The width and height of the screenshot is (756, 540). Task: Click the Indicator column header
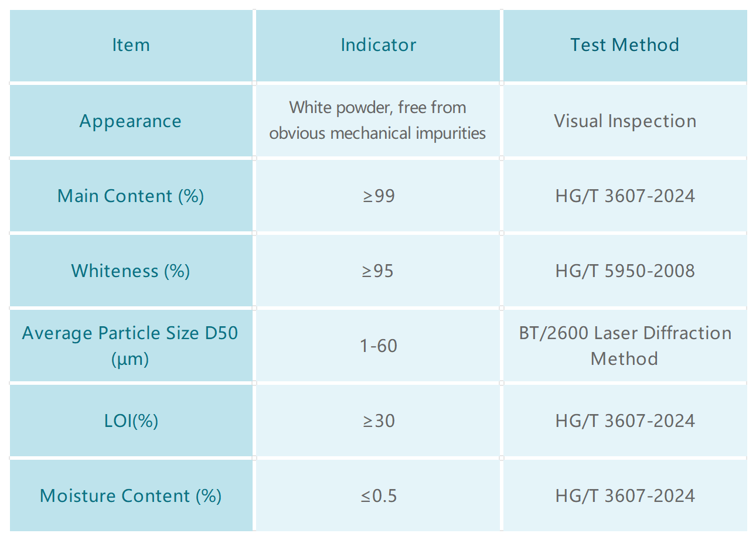[x=378, y=45]
